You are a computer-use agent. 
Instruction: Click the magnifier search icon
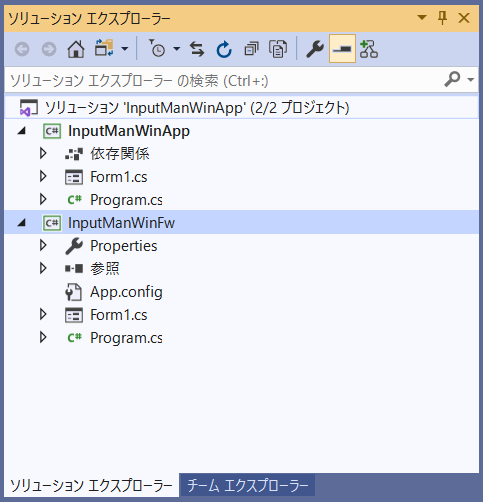point(452,79)
